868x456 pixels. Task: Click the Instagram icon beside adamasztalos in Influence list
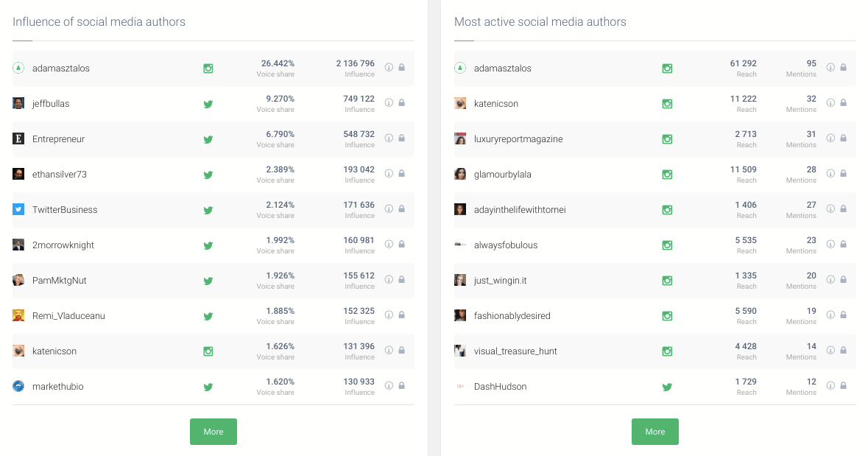tap(208, 69)
